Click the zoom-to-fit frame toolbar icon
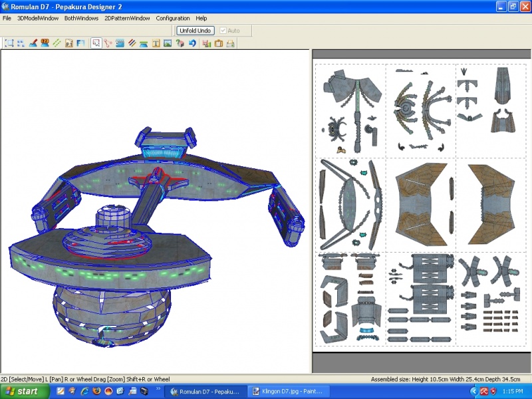532x399 pixels. click(9, 43)
